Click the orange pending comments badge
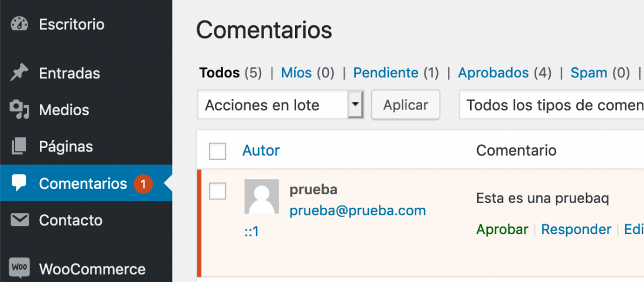The height and width of the screenshot is (282, 644). 143,184
